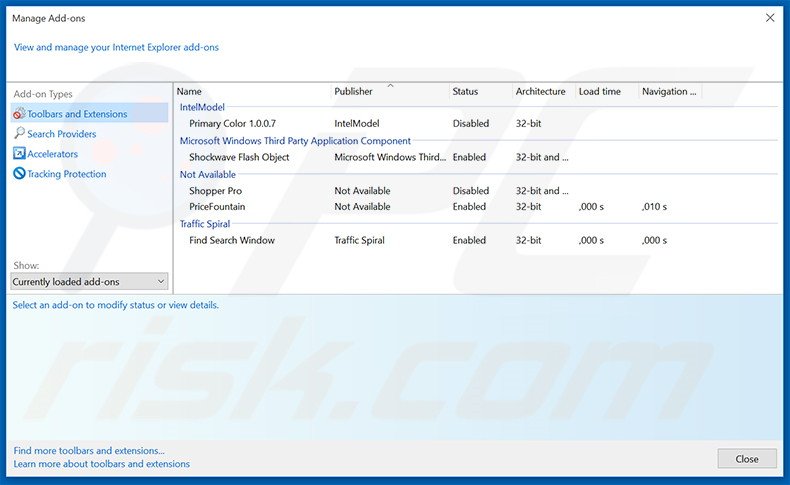
Task: Collapse the IntelModel group header
Action: 202,107
